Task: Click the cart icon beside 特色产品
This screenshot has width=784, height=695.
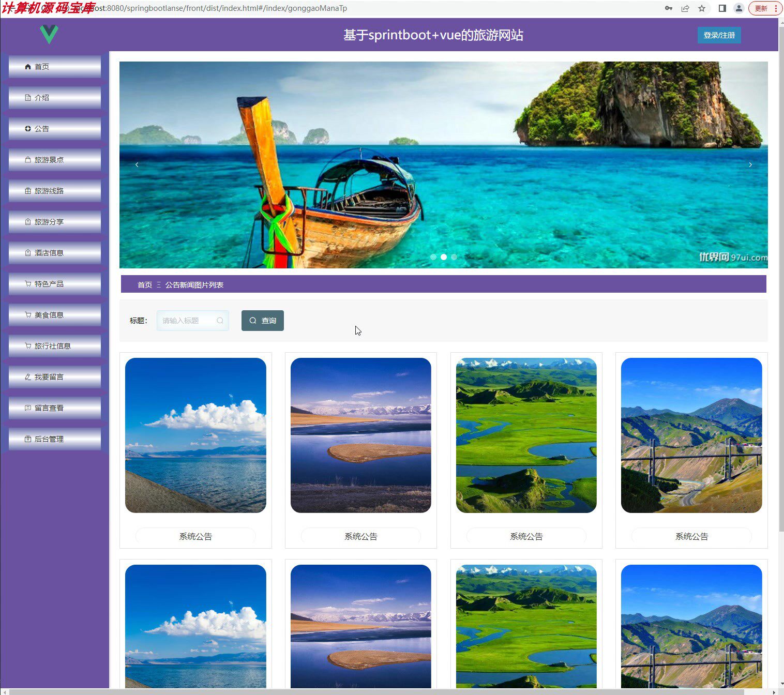Action: (28, 283)
